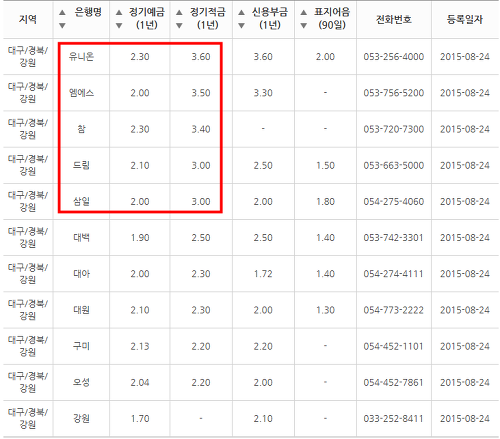Click 엠에스 신용부금 rate 3.30
The height and width of the screenshot is (439, 500).
click(263, 93)
